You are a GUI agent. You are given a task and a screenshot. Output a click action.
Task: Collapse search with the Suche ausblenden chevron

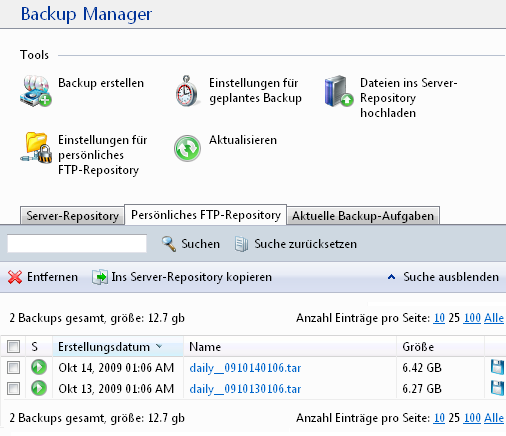392,277
